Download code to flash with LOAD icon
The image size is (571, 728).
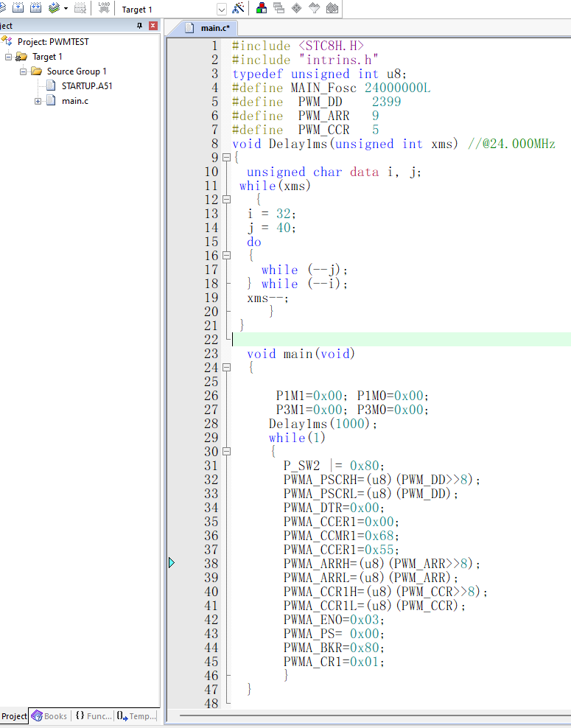(104, 7)
